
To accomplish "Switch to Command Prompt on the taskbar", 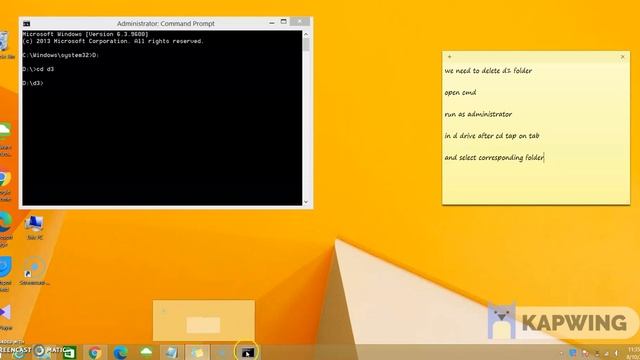I will (x=247, y=352).
